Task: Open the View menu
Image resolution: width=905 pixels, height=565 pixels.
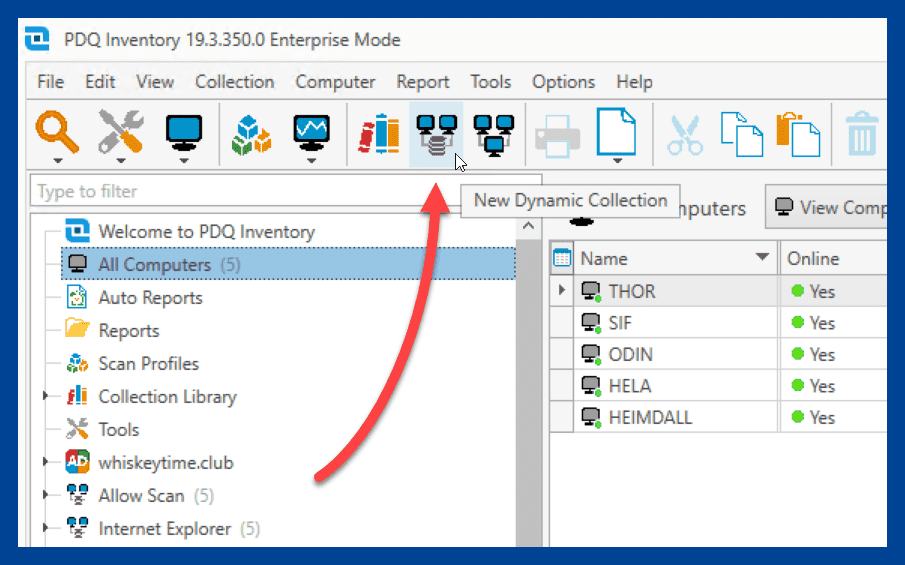Action: (x=155, y=82)
